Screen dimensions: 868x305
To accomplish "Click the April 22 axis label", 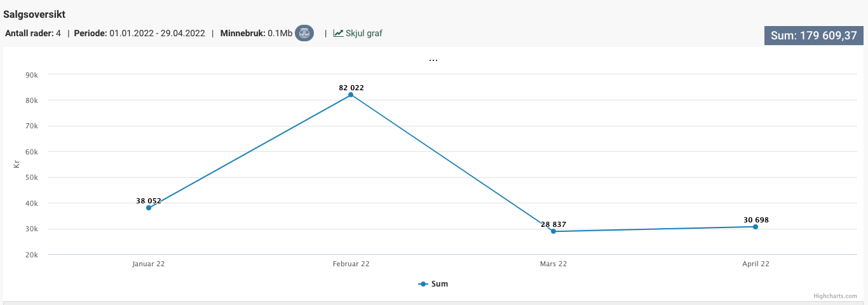I will pos(756,264).
